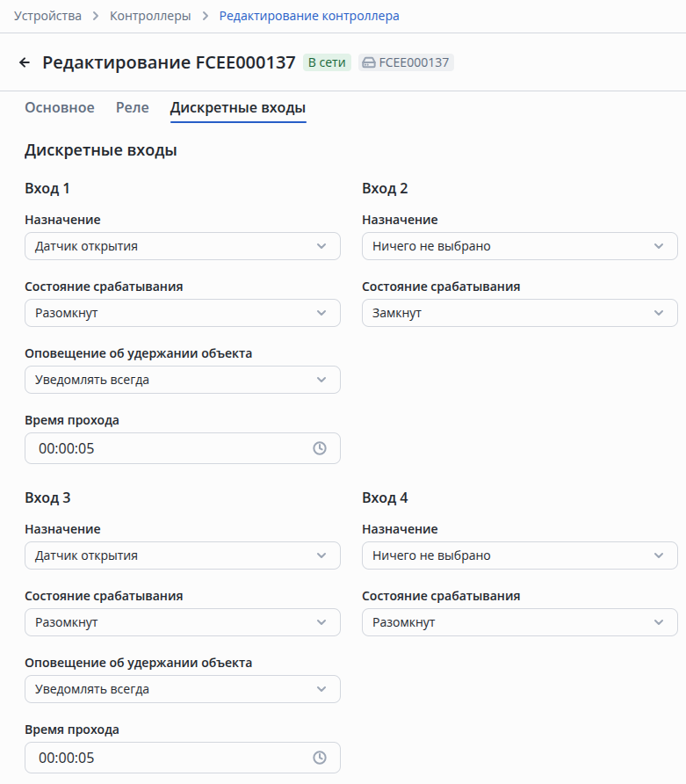Click Вход 1 Время прохода time field

[x=167, y=448]
